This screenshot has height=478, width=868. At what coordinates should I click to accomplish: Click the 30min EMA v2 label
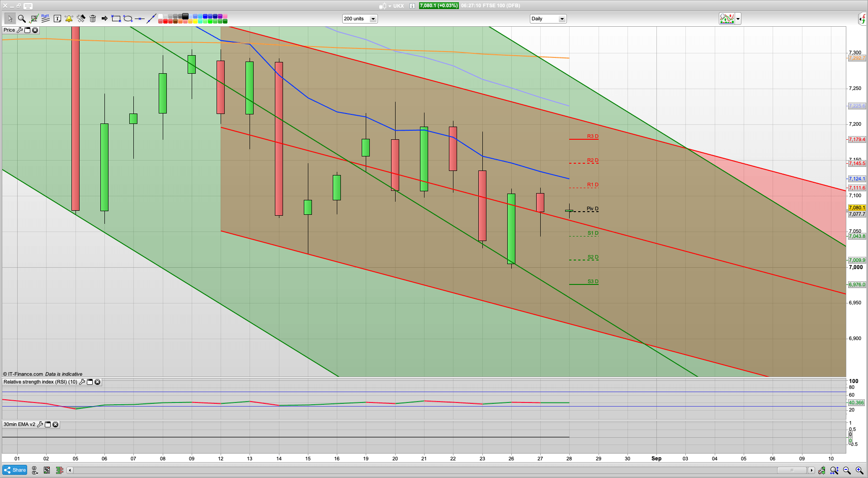(x=19, y=424)
